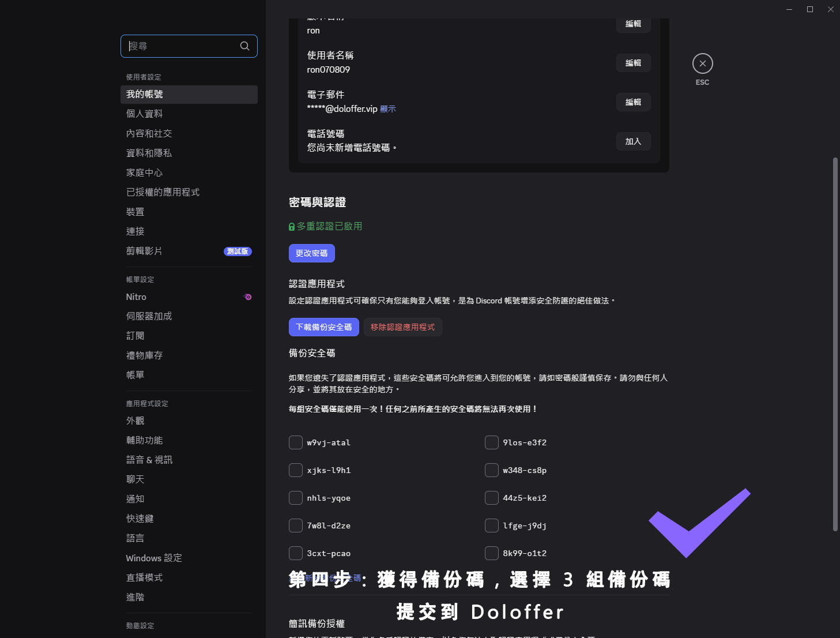Viewport: 840px width, 638px height.
Task: Check the 7w8l-d2ze backup code box
Action: pyautogui.click(x=296, y=526)
